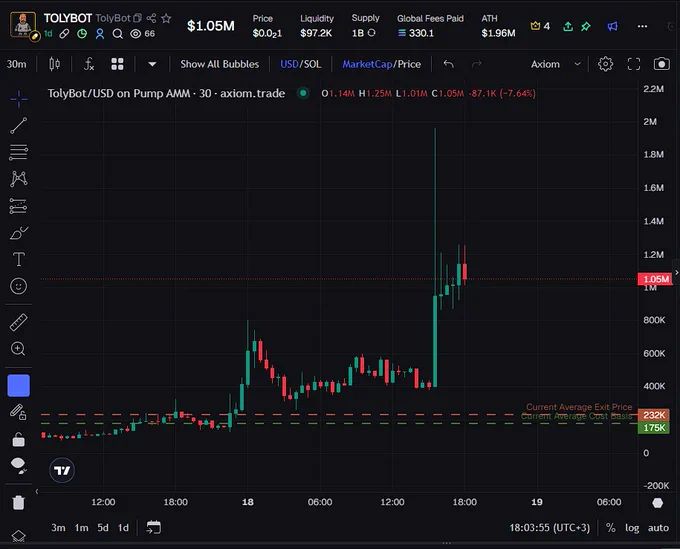Image resolution: width=680 pixels, height=549 pixels.
Task: Toggle MarketCap/Price display
Action: pos(382,64)
